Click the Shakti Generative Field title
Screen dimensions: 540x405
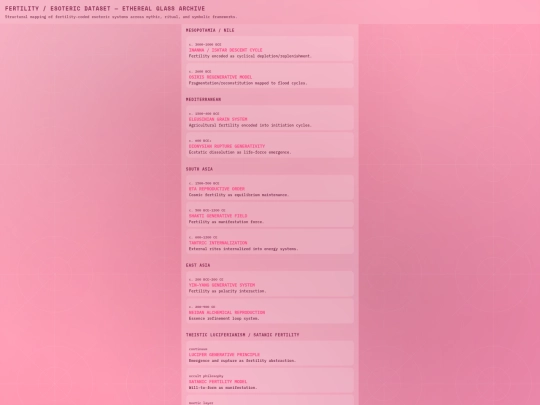click(218, 216)
